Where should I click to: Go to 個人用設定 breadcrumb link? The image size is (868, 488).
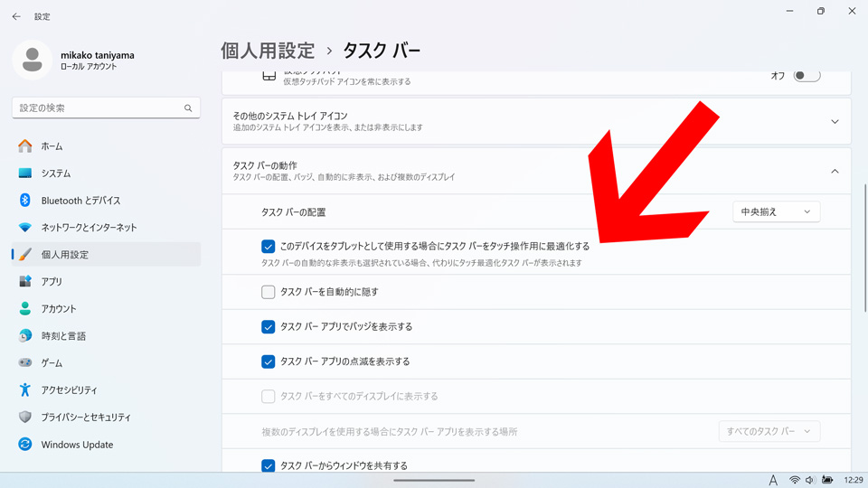[x=268, y=51]
